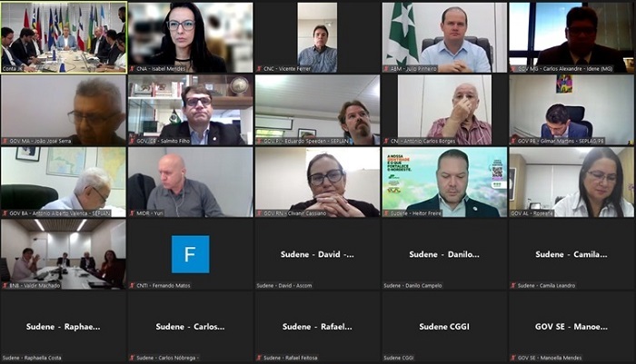Click muted mic icon by BNB - Valdir Machado

(x=5, y=285)
